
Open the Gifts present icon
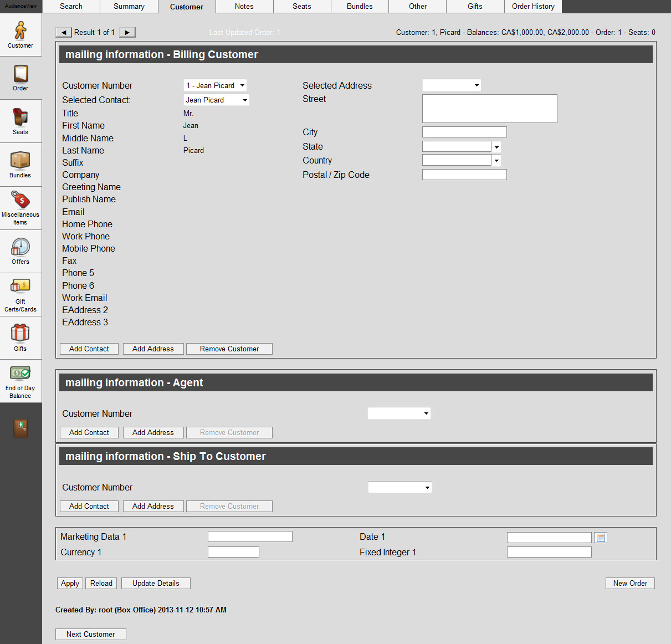coord(21,338)
